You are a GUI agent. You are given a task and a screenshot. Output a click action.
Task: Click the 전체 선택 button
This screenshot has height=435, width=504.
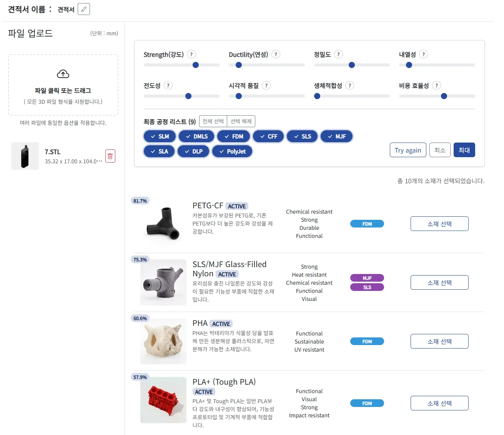click(x=213, y=121)
